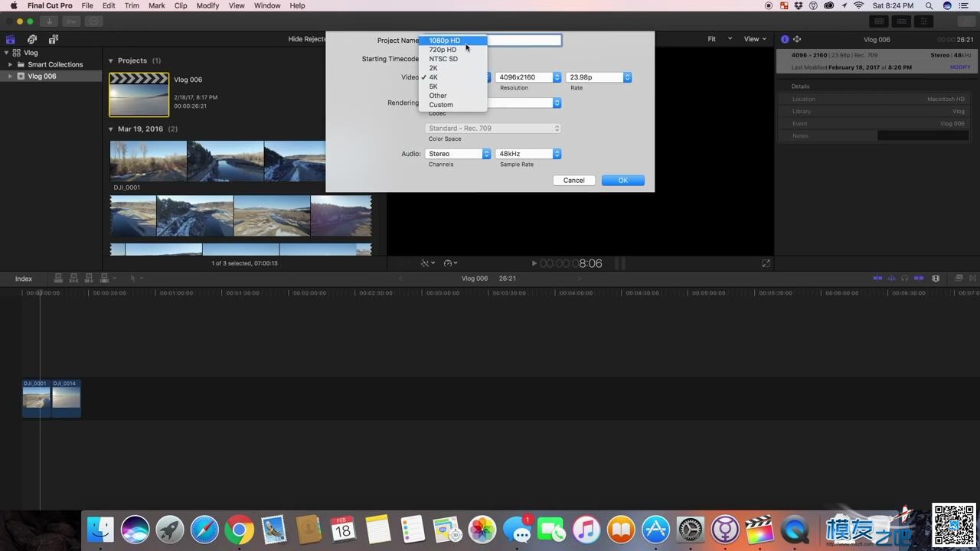This screenshot has height=551, width=980.
Task: Open the Photos and Audio sidebar
Action: [x=31, y=39]
